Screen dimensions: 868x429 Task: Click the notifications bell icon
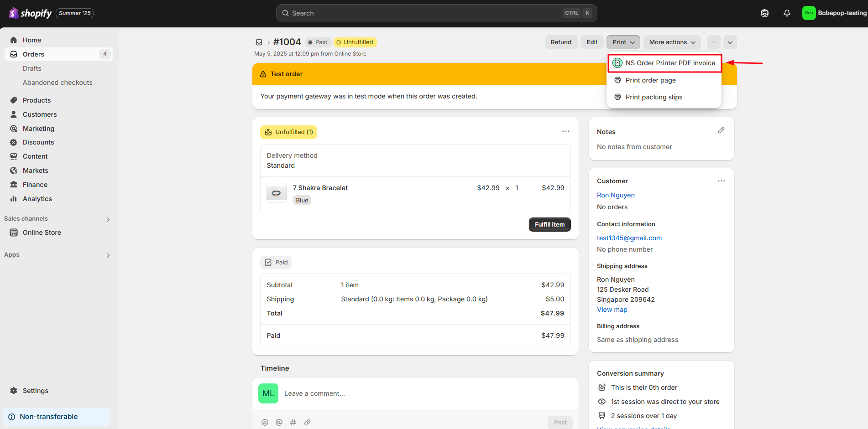787,13
